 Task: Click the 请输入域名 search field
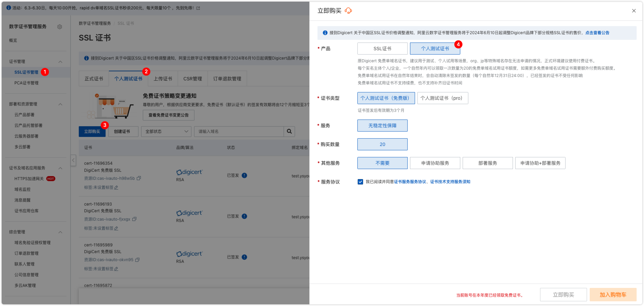(x=239, y=132)
